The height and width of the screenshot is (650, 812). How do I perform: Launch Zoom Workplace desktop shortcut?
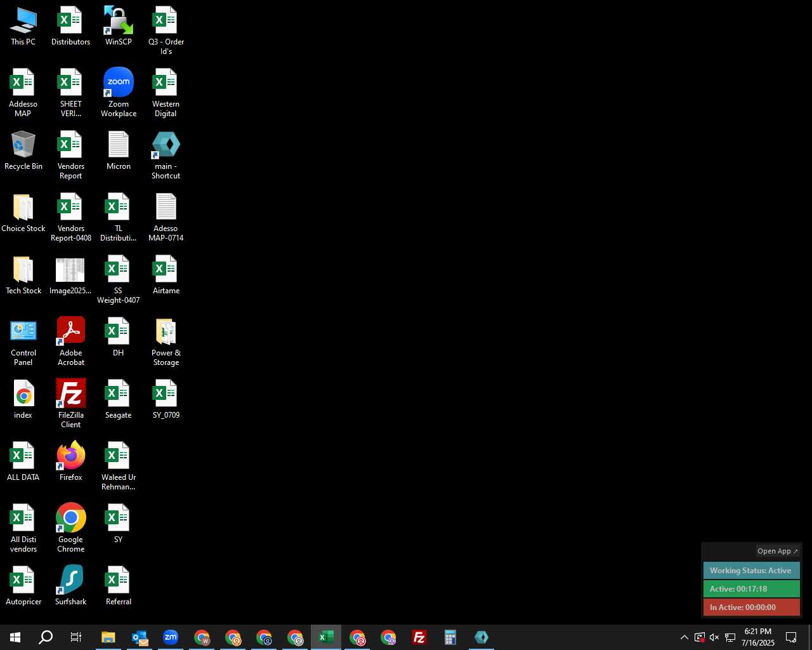click(x=119, y=93)
